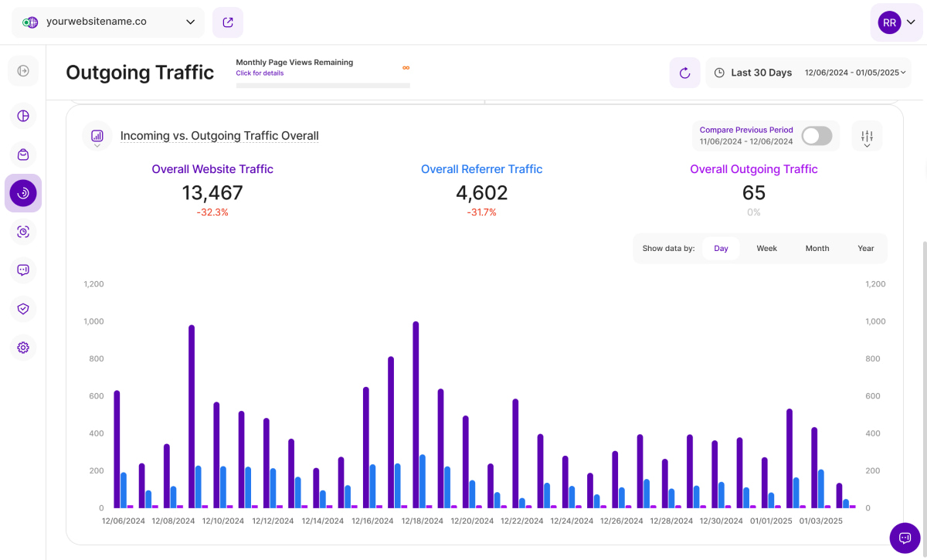927x560 pixels.
Task: Open external site link icon
Action: [228, 22]
